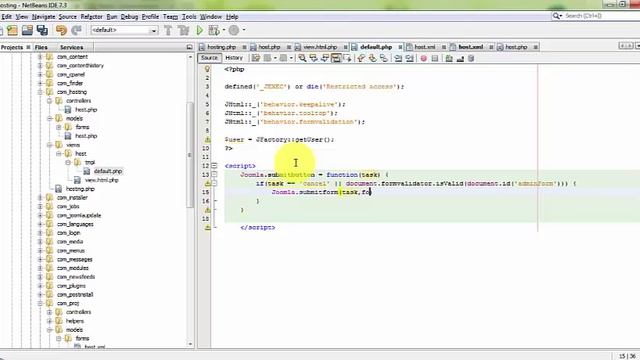Click the Open Project toolbar icon

27,30
